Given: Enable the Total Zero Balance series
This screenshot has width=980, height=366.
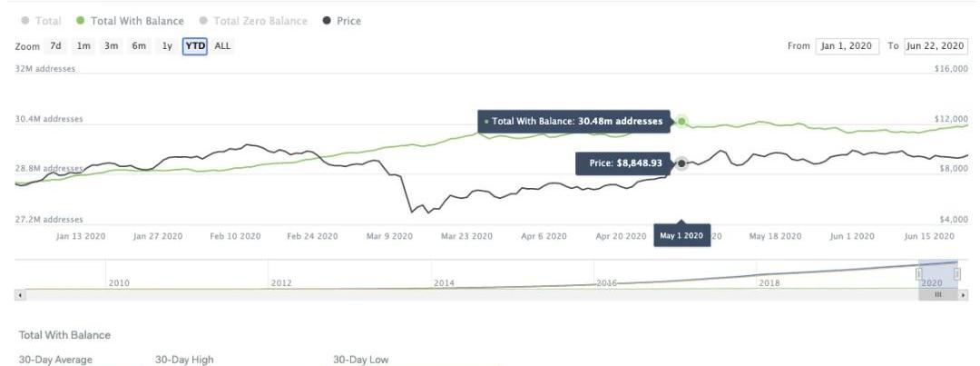Looking at the screenshot, I should [x=254, y=21].
